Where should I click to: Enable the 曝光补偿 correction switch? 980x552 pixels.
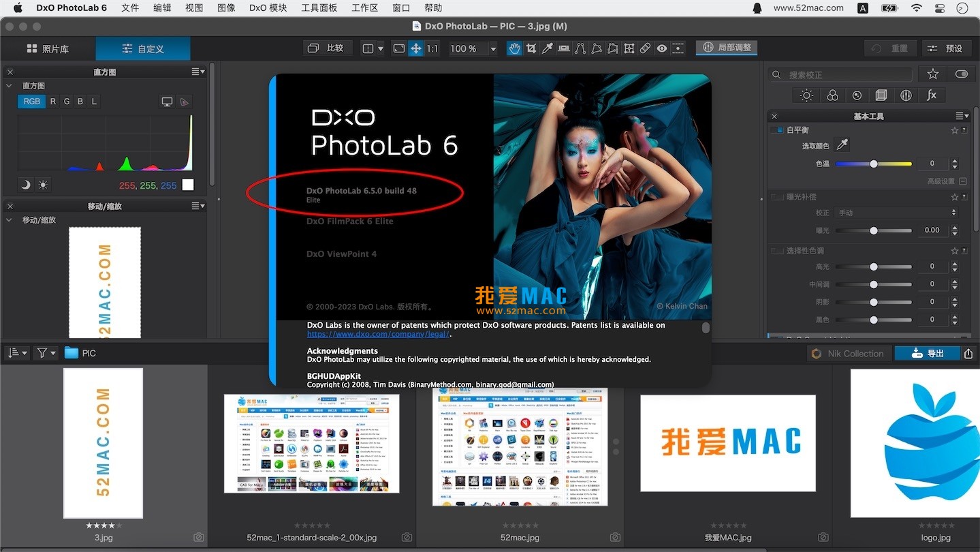pyautogui.click(x=776, y=197)
